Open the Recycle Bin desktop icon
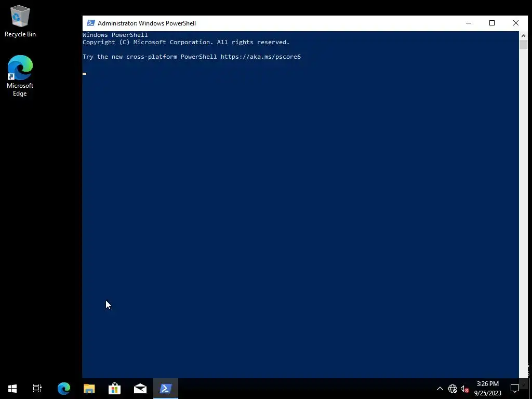This screenshot has height=399, width=532. pos(20,21)
